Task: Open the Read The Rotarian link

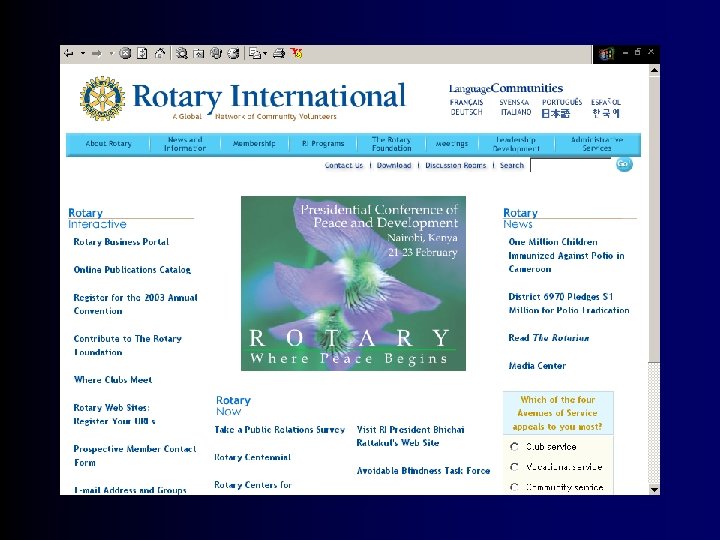Action: pos(549,338)
